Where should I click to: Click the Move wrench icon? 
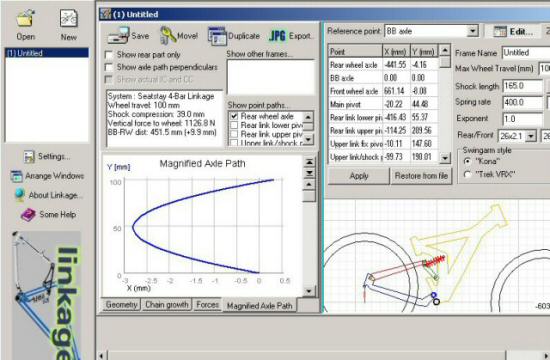(168, 35)
